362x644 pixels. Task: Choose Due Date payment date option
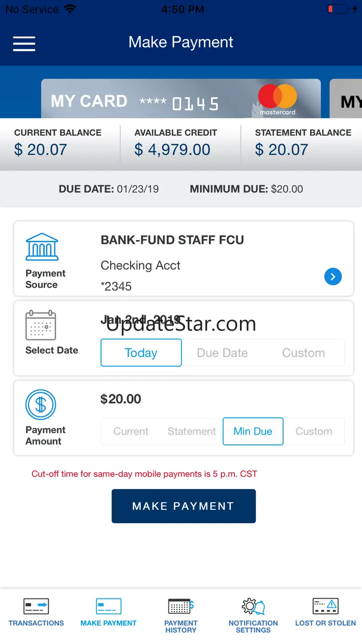tap(222, 353)
